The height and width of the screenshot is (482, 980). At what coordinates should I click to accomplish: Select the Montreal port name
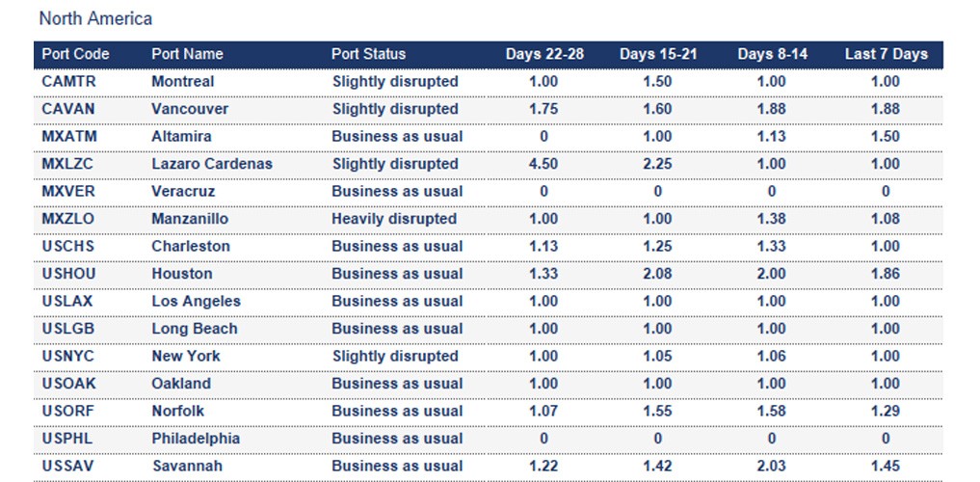tap(182, 82)
